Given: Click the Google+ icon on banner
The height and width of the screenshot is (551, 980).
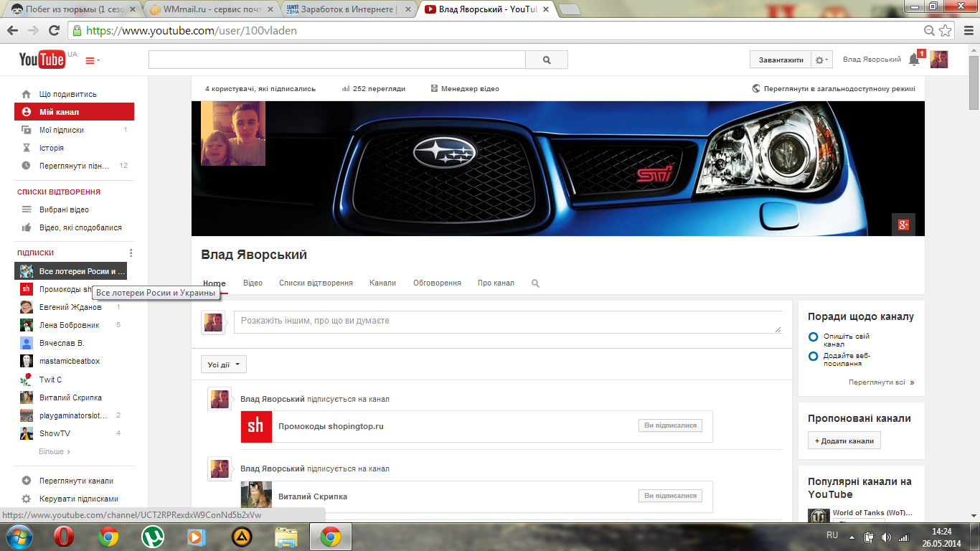Looking at the screenshot, I should pyautogui.click(x=903, y=225).
